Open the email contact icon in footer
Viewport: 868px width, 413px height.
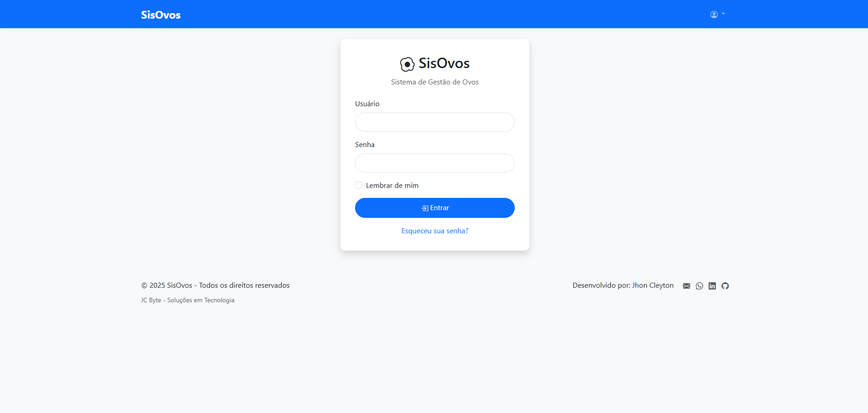point(686,286)
